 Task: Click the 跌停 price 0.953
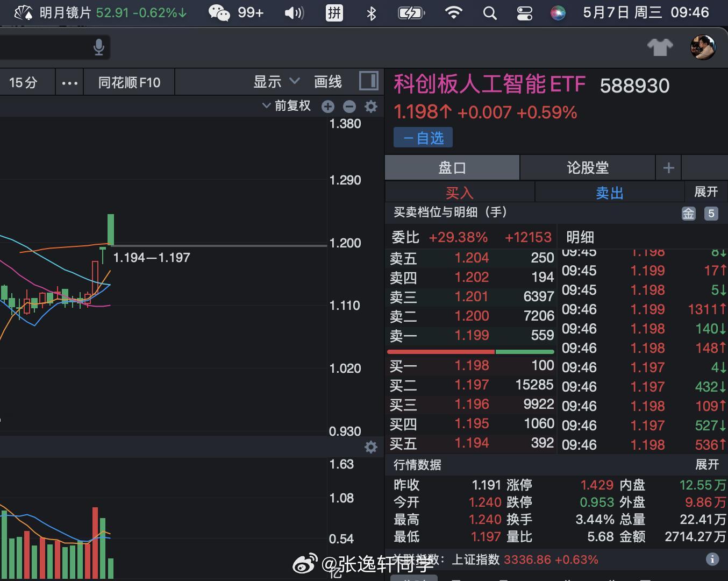point(597,502)
